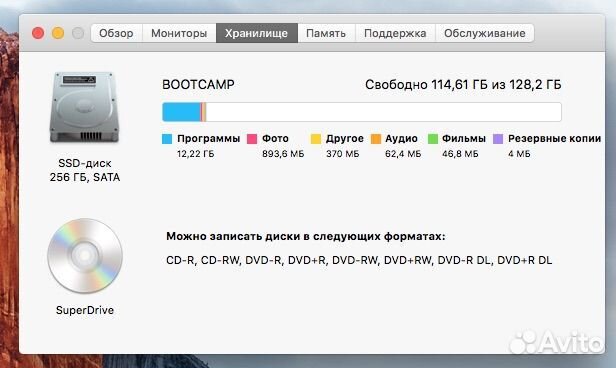Open the Мониторы tab
The width and height of the screenshot is (616, 368).
point(179,33)
